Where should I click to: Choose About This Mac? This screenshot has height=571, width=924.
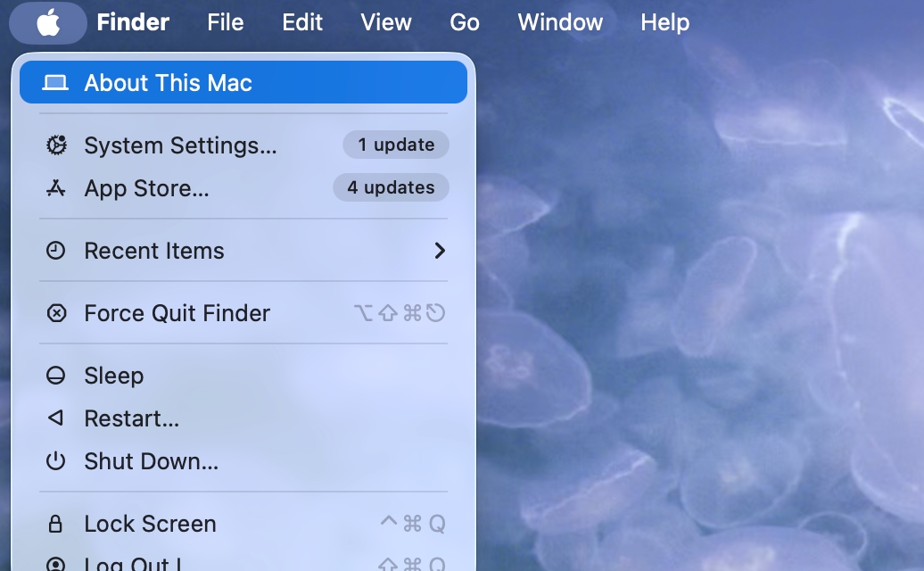coord(243,82)
